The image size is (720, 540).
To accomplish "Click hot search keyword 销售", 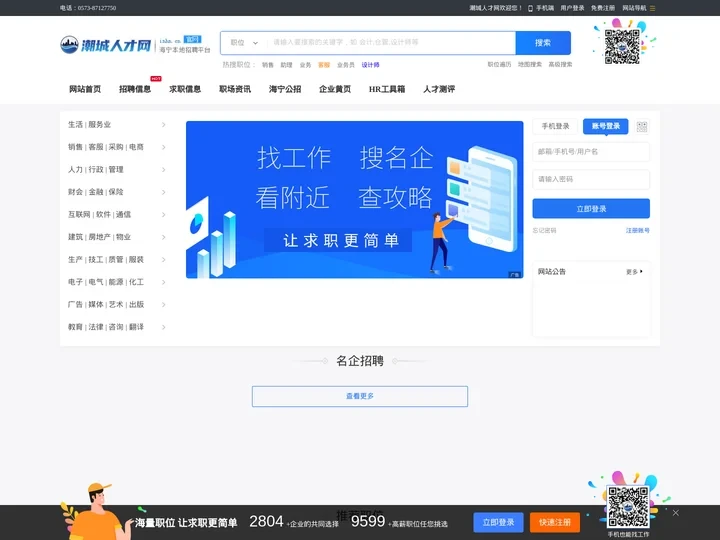I will [268, 65].
